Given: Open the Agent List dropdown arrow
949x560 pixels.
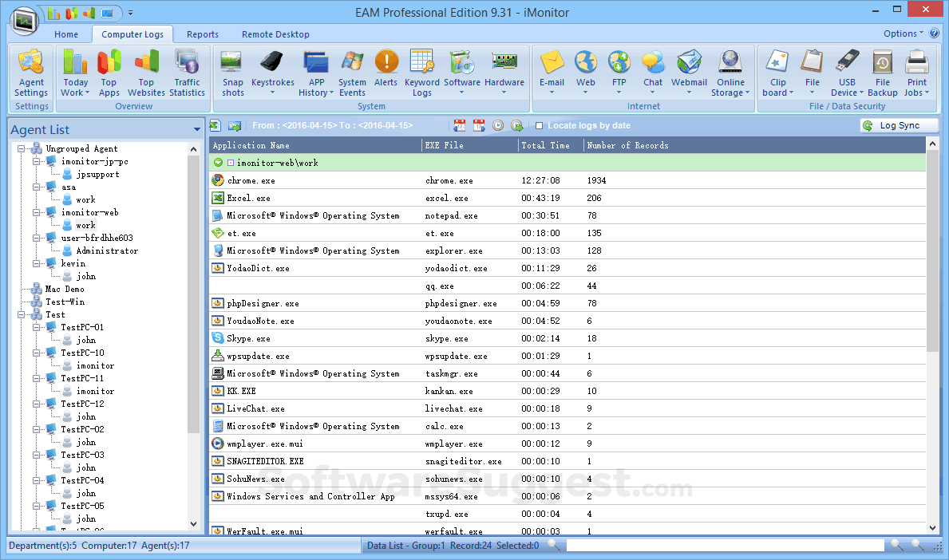Looking at the screenshot, I should [x=197, y=130].
